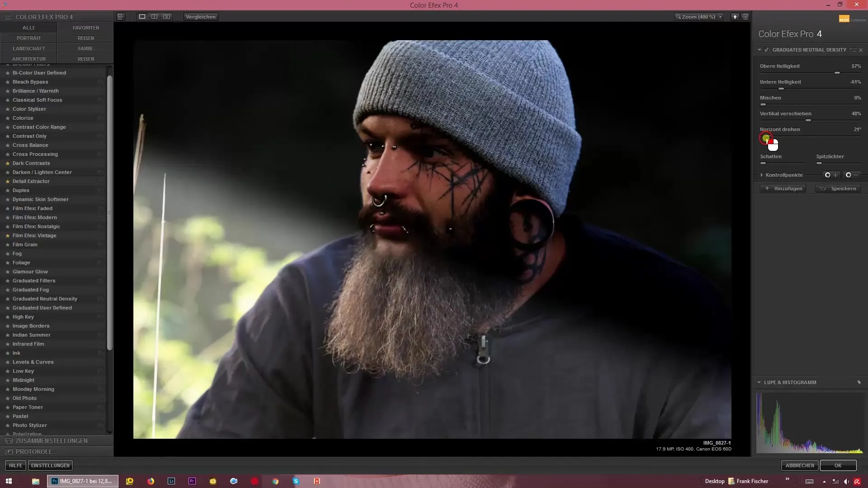The height and width of the screenshot is (488, 868).
Task: Click the HILFE button
Action: point(15,465)
